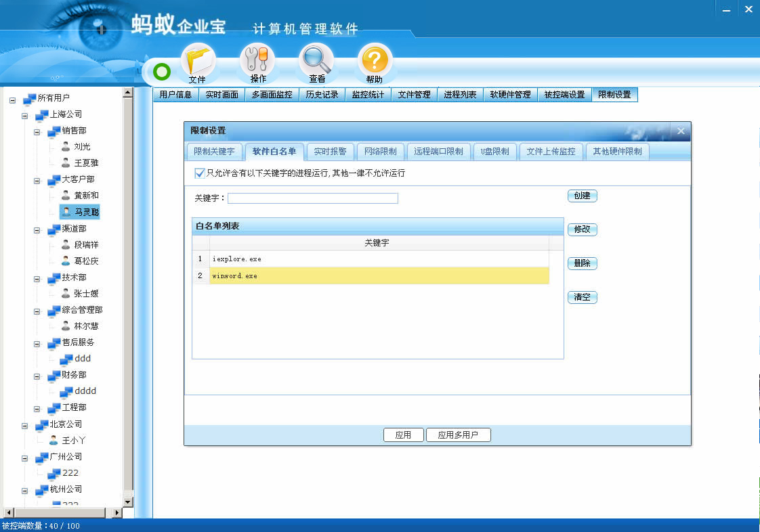Click the 关键字 input field
The width and height of the screenshot is (760, 532).
click(312, 198)
